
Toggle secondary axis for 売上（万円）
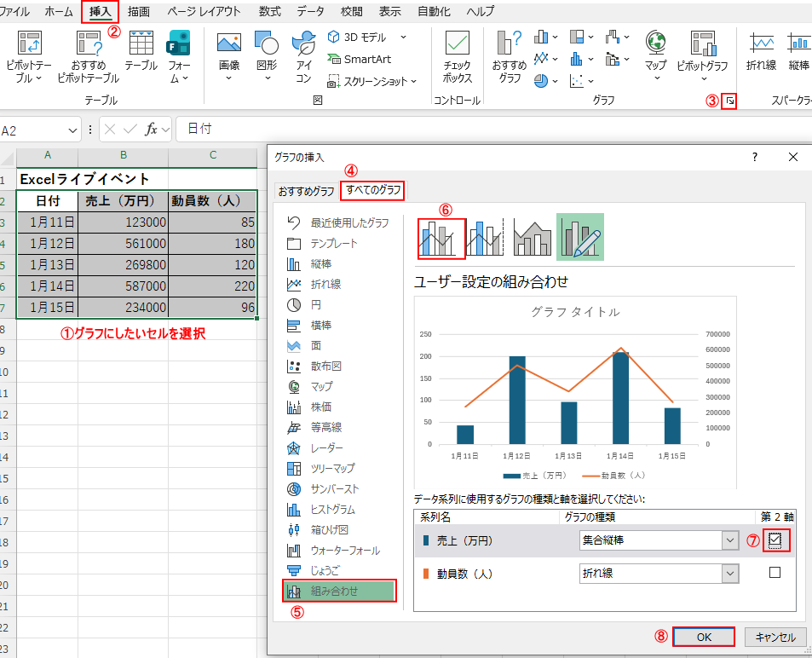774,540
